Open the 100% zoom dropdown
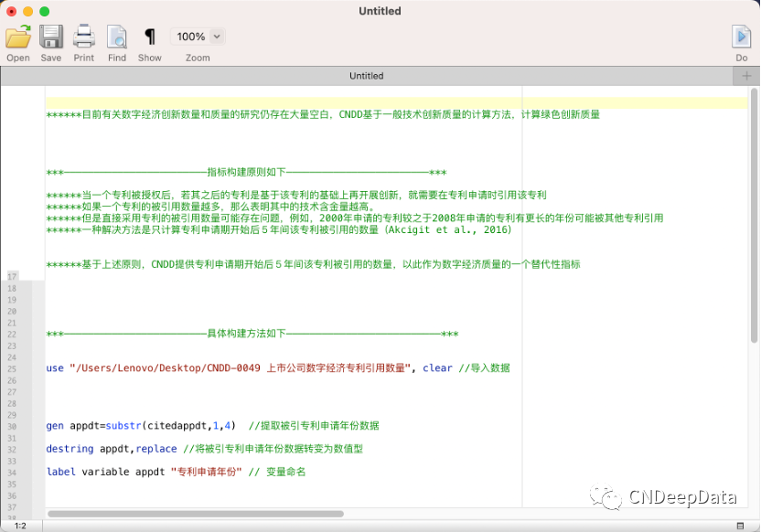761x532 pixels. (198, 37)
